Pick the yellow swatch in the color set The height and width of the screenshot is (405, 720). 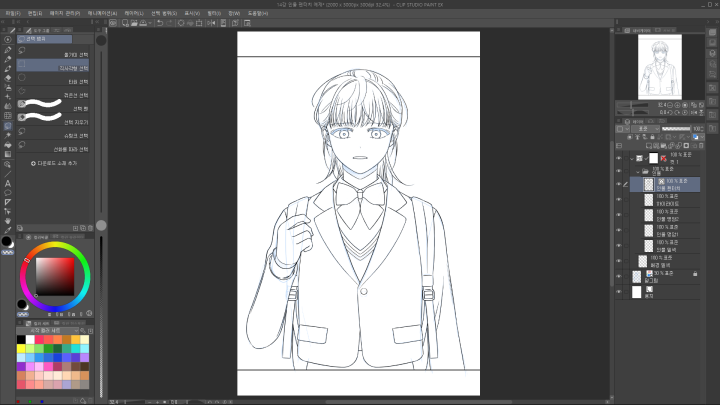coord(21,348)
